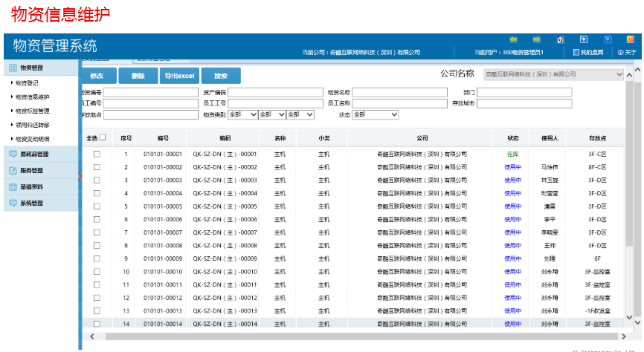
Task: Open the first 物资类别 dropdown
Action: tap(242, 114)
